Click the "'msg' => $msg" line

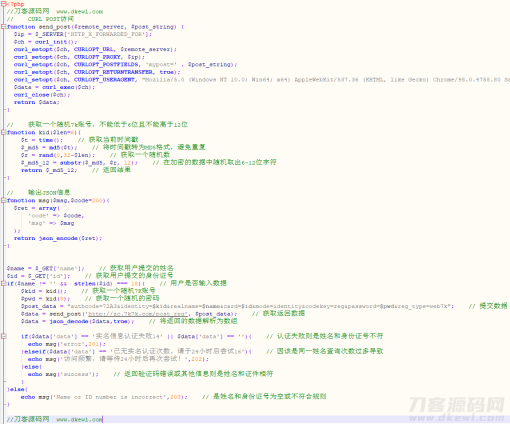51,223
